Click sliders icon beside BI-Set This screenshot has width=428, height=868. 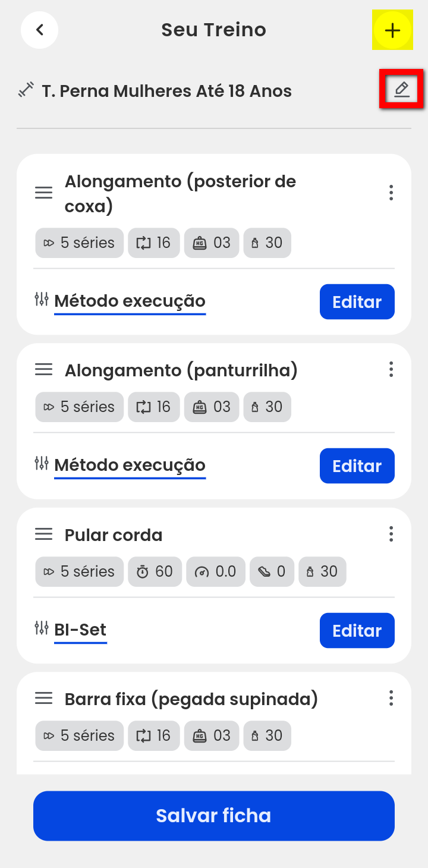42,628
